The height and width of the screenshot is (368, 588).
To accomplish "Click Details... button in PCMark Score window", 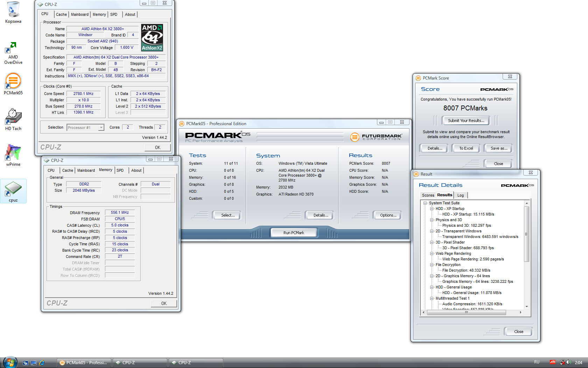I will [435, 148].
